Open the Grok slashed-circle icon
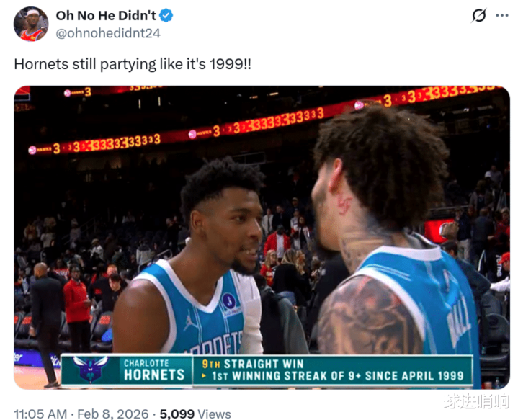Viewport: 518px width, 420px height. coord(478,15)
